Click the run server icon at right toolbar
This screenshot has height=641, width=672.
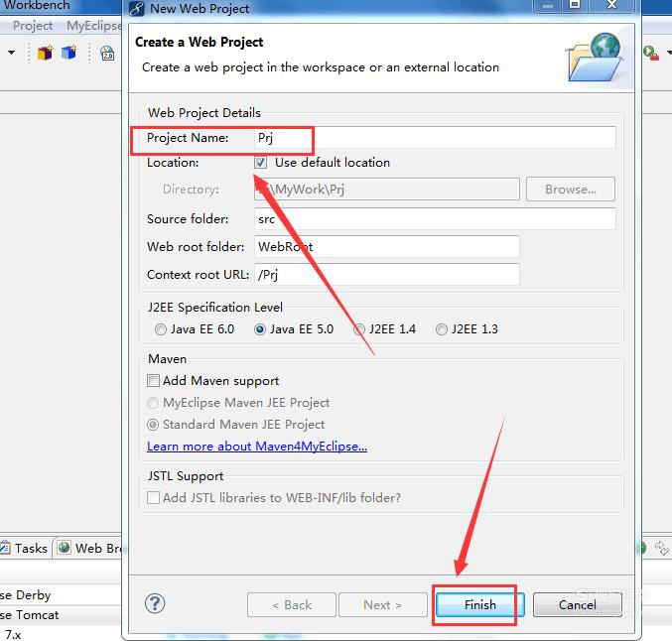coord(650,54)
